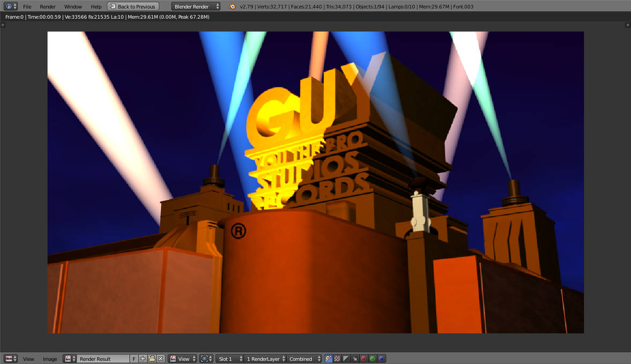The image size is (631, 364).
Task: Click Back to Previous button
Action: [133, 6]
